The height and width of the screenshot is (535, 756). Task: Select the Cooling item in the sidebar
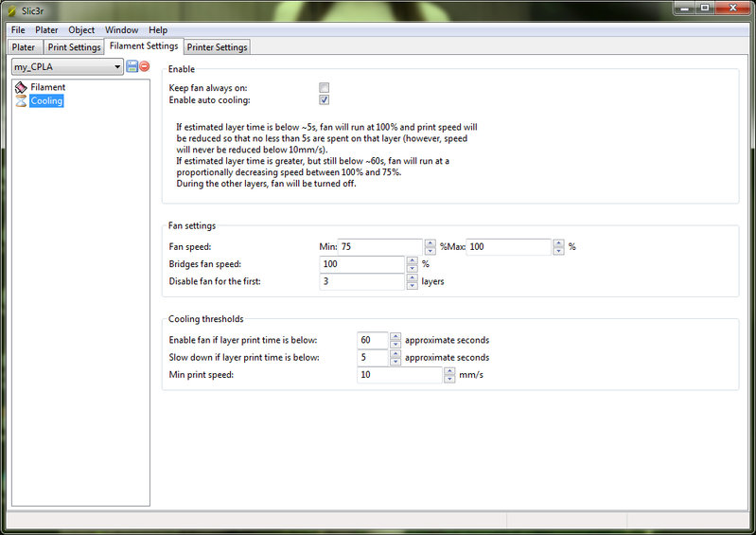click(46, 100)
